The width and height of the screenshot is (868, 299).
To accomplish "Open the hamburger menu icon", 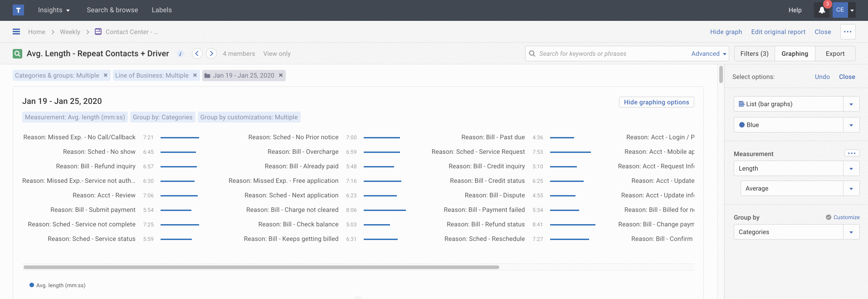I will click(x=16, y=32).
